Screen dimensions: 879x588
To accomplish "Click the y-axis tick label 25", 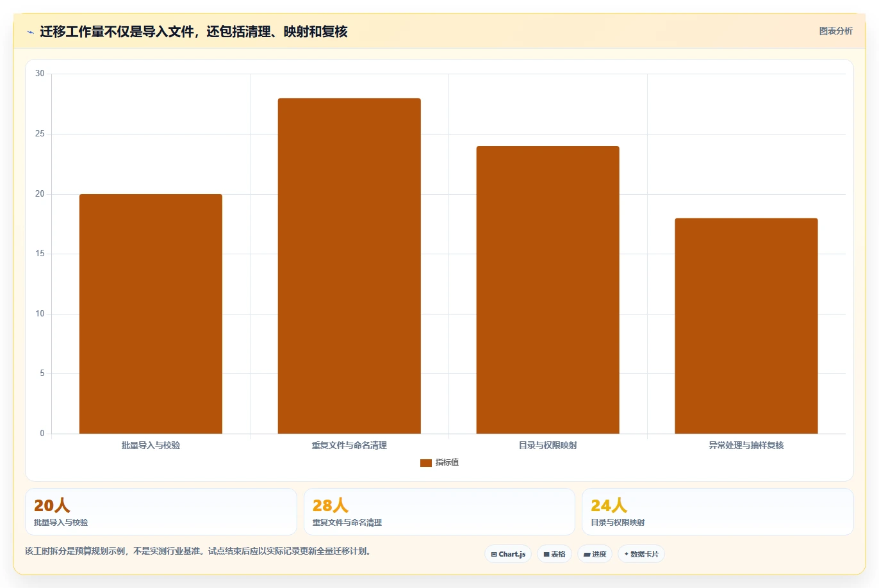I will pyautogui.click(x=40, y=134).
